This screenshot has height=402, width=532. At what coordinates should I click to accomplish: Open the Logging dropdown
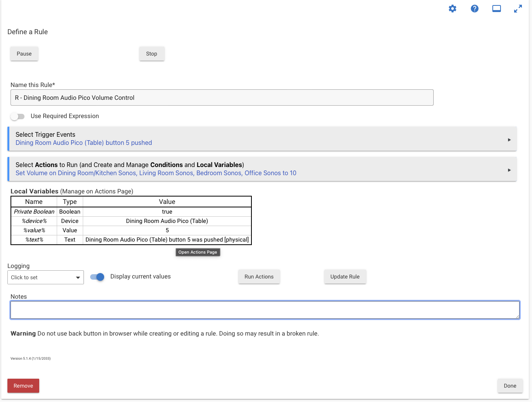click(45, 277)
